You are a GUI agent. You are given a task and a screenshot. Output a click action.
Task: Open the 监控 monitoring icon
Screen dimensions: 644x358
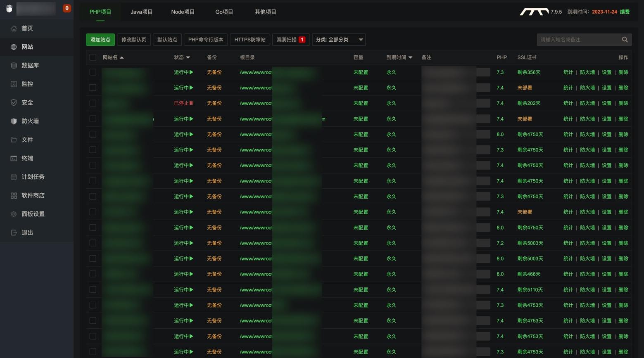point(14,84)
